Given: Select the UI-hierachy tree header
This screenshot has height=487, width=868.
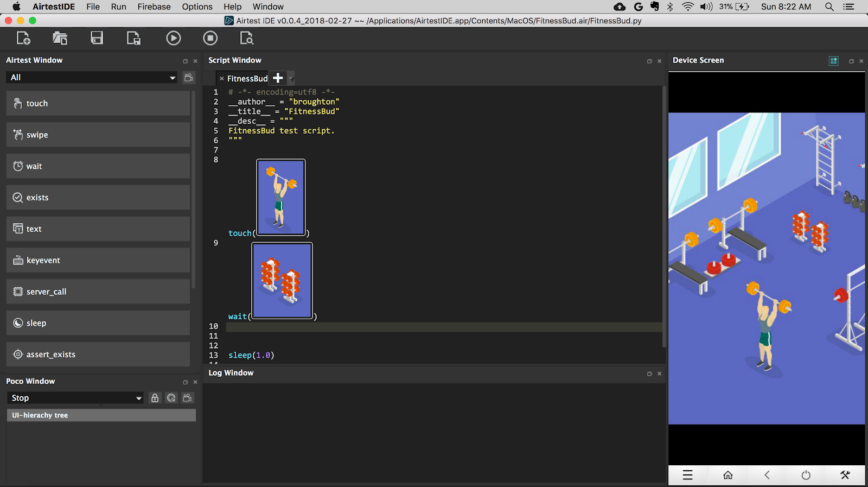Looking at the screenshot, I should [x=101, y=415].
